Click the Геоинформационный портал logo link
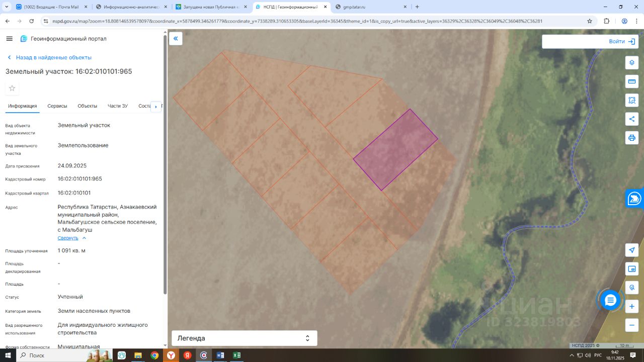 tap(63, 39)
